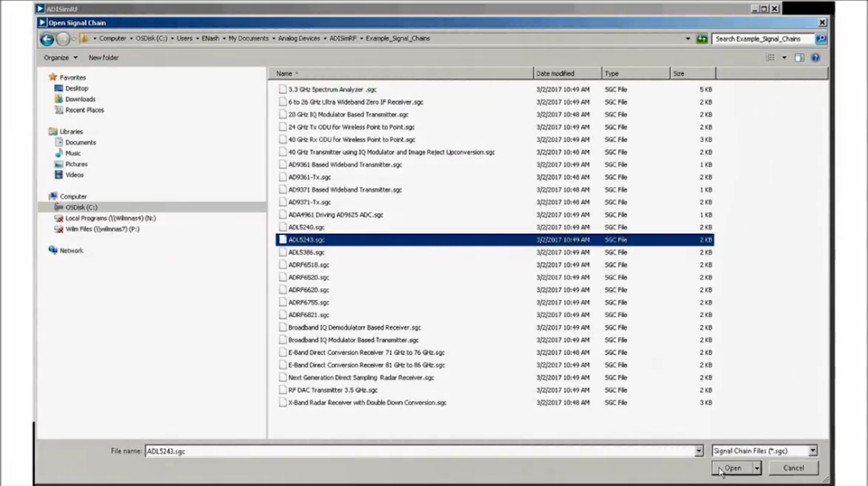Refresh the folder with the green arrows icon
The height and width of the screenshot is (486, 868).
(702, 39)
